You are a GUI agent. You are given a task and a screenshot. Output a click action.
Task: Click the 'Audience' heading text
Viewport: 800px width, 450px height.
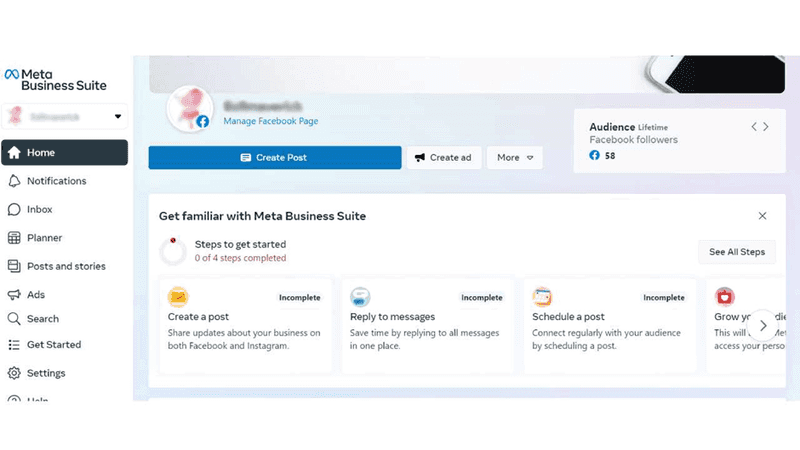coord(612,127)
